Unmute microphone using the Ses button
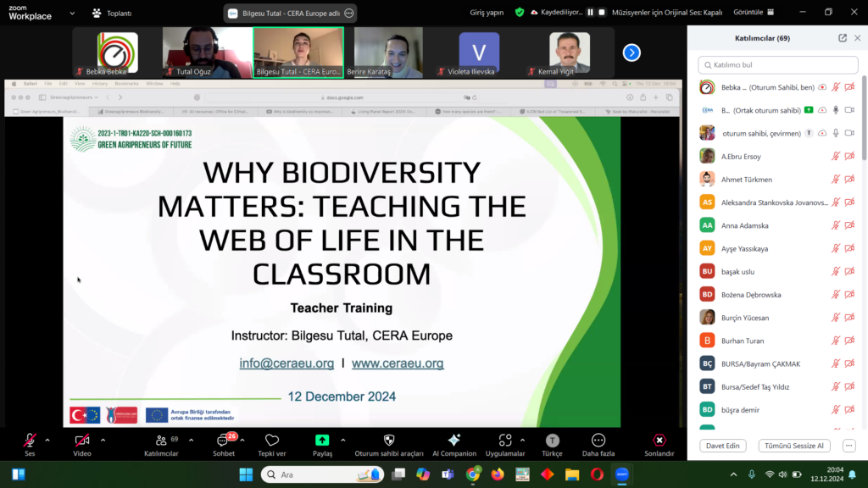 [30, 441]
